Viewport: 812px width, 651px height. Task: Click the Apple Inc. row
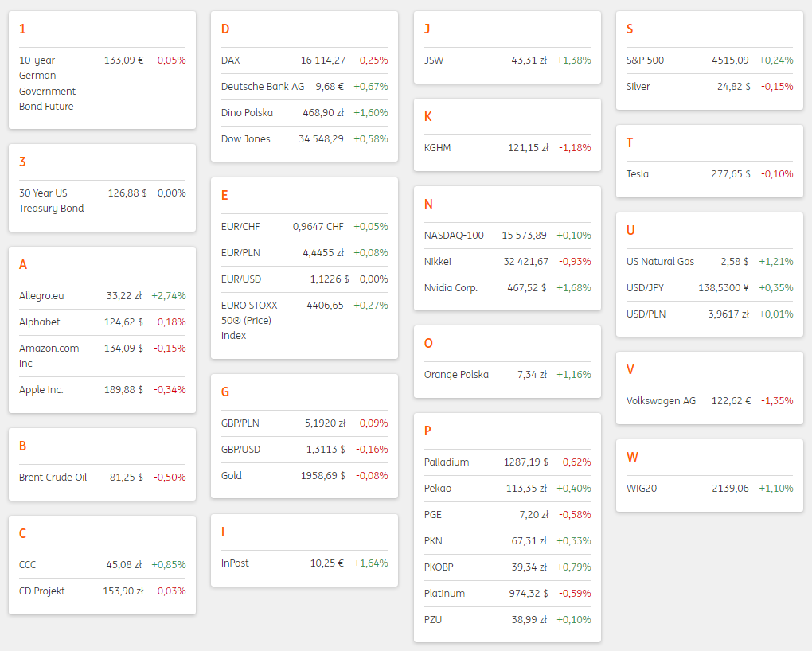coord(41,390)
